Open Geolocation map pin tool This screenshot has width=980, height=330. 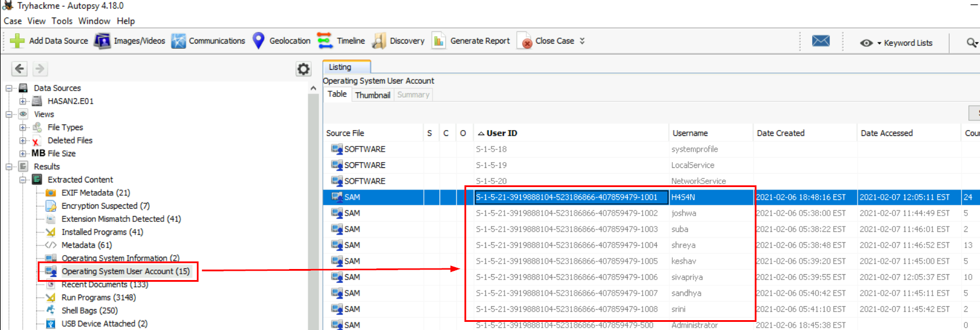(259, 41)
